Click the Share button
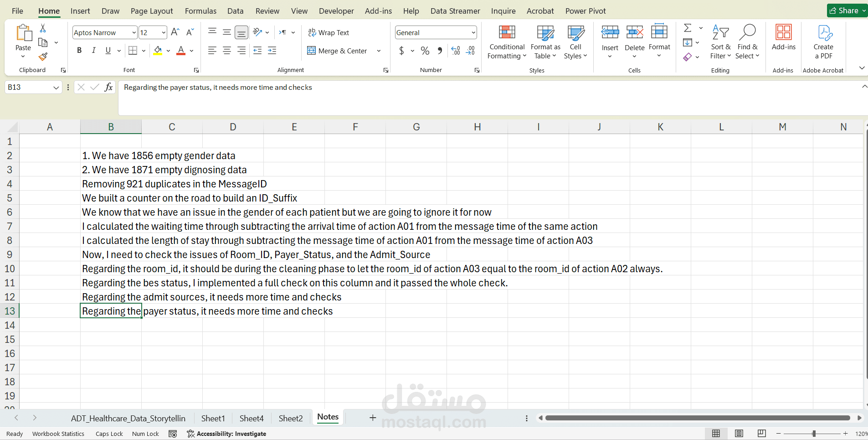This screenshot has width=868, height=440. tap(847, 10)
